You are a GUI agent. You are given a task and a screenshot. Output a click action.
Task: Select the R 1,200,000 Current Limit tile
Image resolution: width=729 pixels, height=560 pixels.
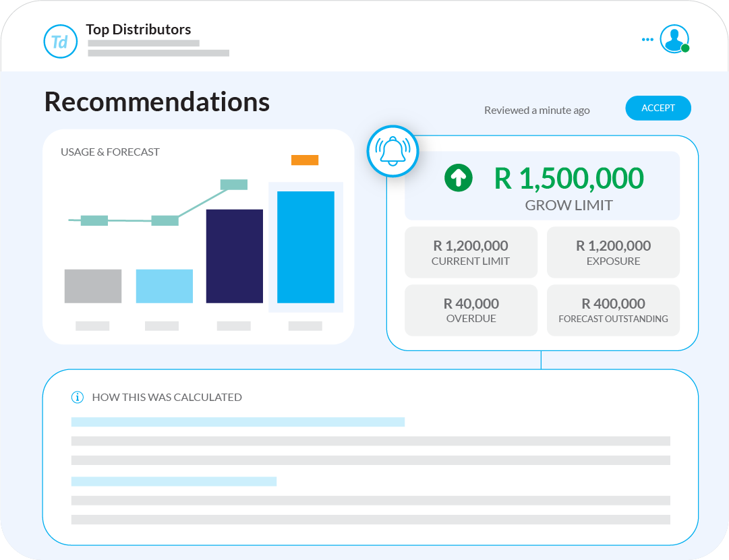(471, 252)
